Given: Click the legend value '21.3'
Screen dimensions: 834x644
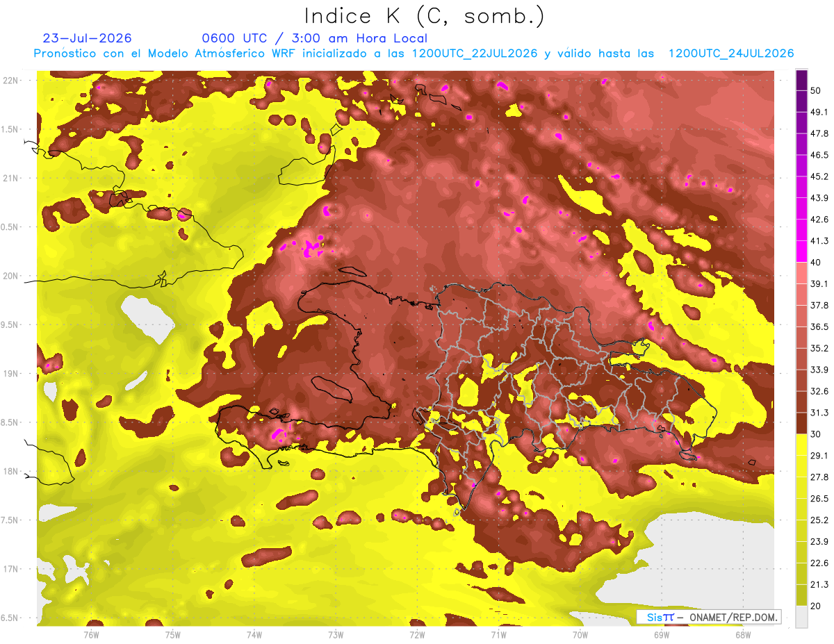Looking at the screenshot, I should click(x=819, y=585).
